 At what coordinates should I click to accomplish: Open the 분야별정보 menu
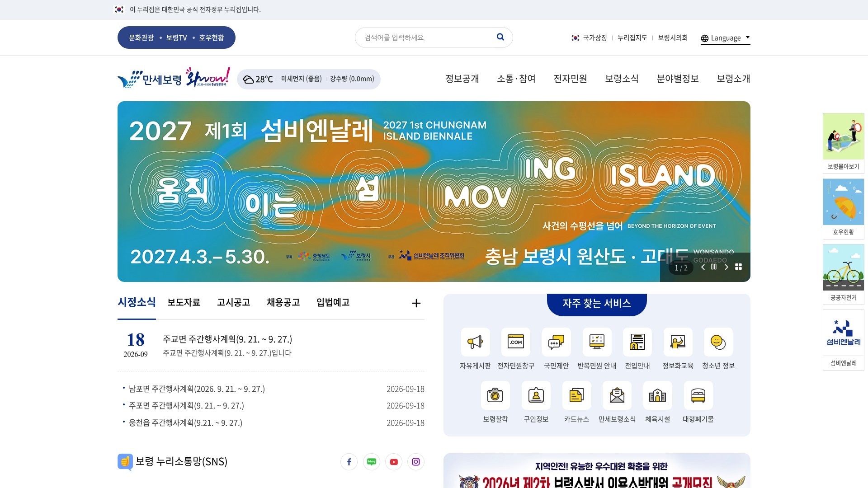[x=678, y=79]
